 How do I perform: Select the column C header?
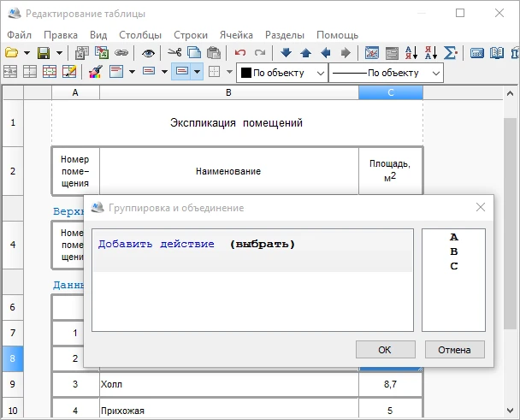click(391, 92)
